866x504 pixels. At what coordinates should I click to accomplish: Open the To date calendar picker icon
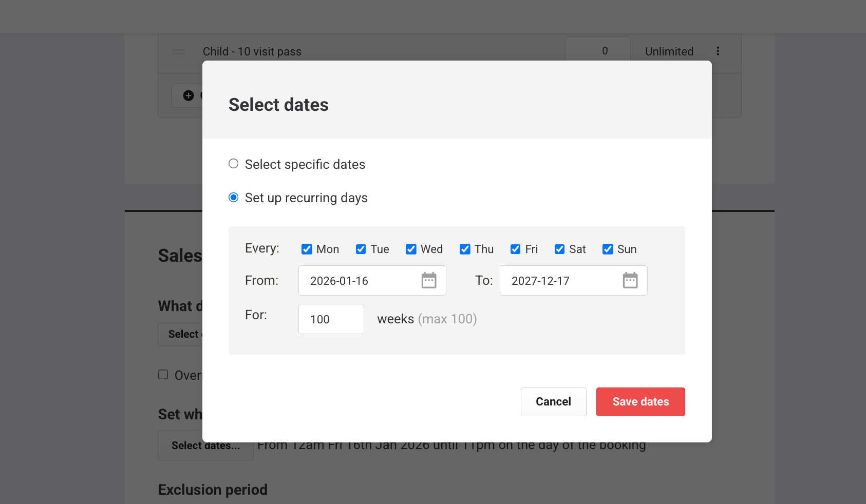tap(630, 281)
